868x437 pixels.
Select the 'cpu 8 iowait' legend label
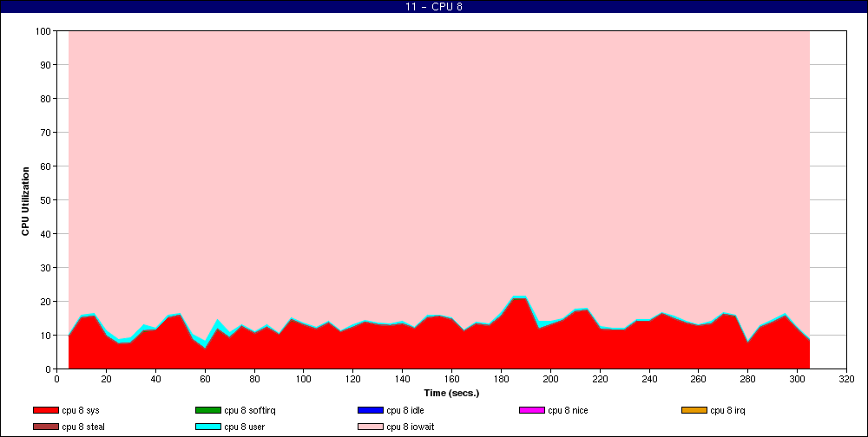click(x=411, y=427)
